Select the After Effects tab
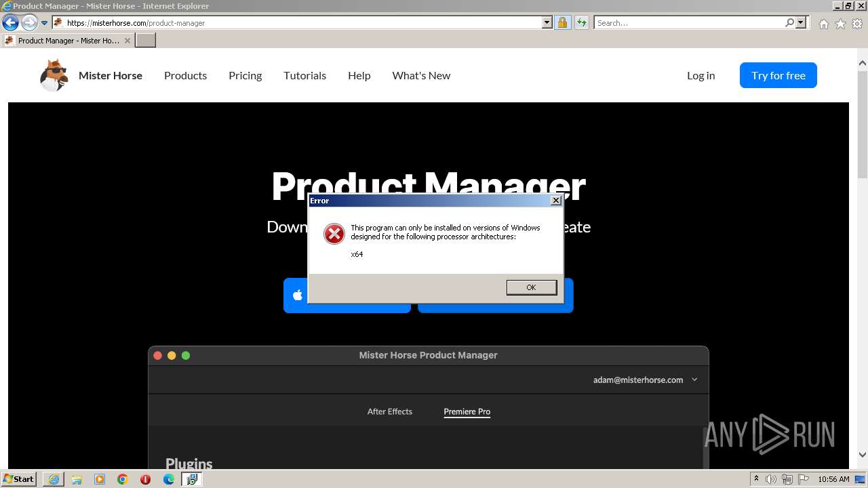 click(389, 411)
